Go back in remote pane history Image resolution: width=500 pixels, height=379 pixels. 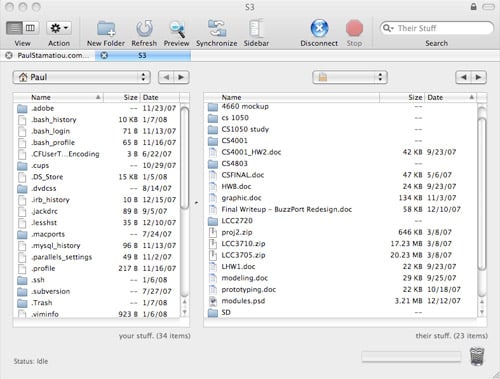pos(463,77)
